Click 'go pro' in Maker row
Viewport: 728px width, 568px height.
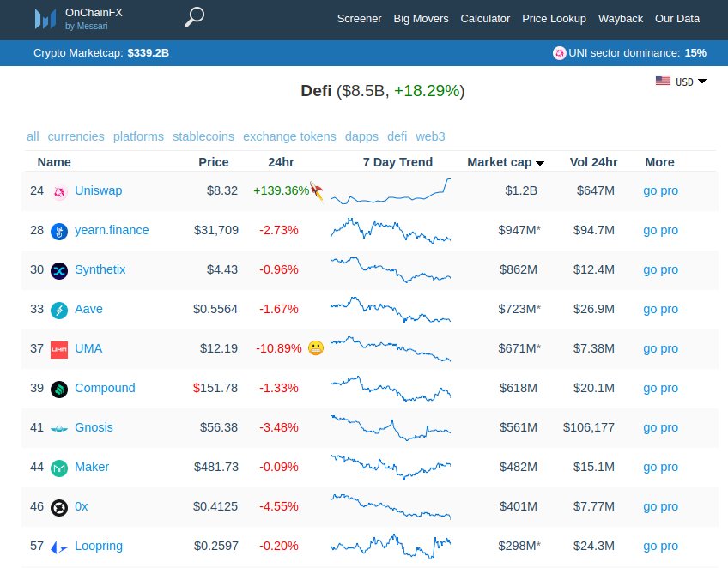coord(660,467)
